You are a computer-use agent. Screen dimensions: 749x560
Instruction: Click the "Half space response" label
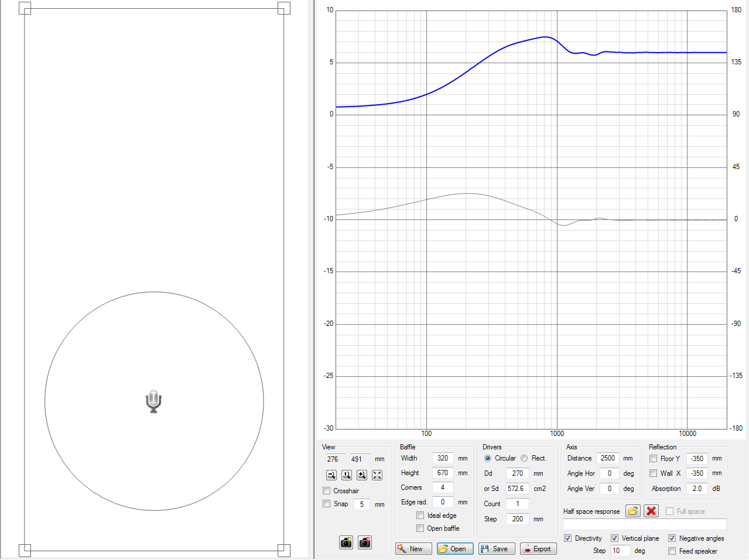[591, 511]
